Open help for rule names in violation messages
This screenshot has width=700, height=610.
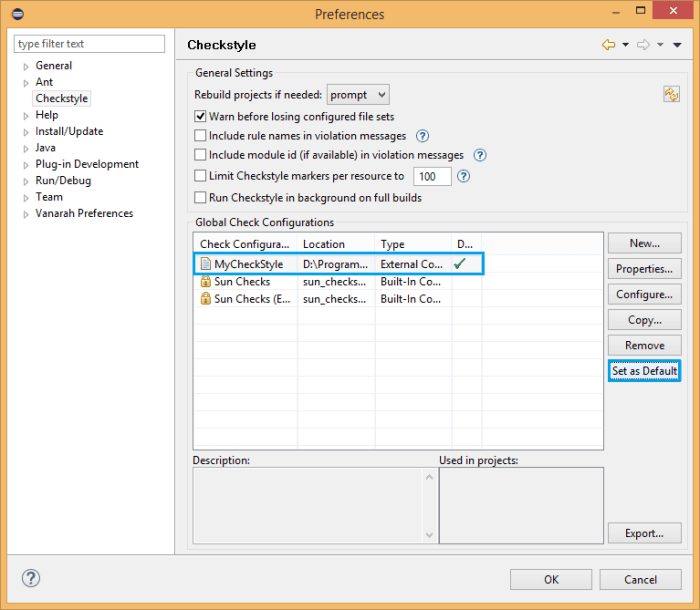click(x=422, y=136)
